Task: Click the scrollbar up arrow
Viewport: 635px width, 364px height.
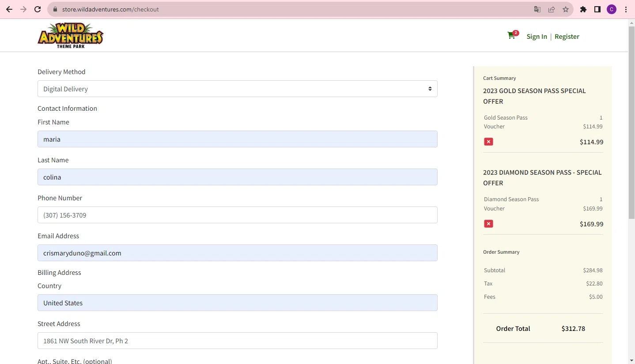Action: click(x=631, y=23)
